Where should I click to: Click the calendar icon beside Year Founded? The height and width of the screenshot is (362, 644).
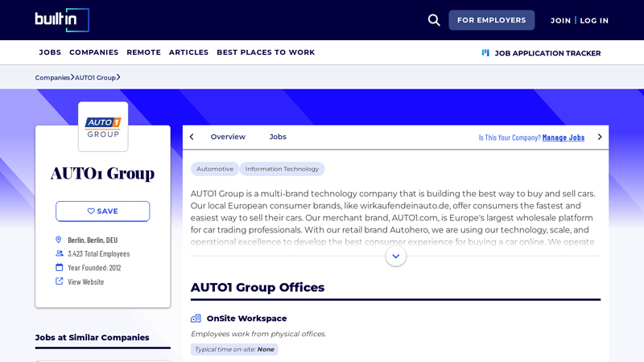coord(59,267)
